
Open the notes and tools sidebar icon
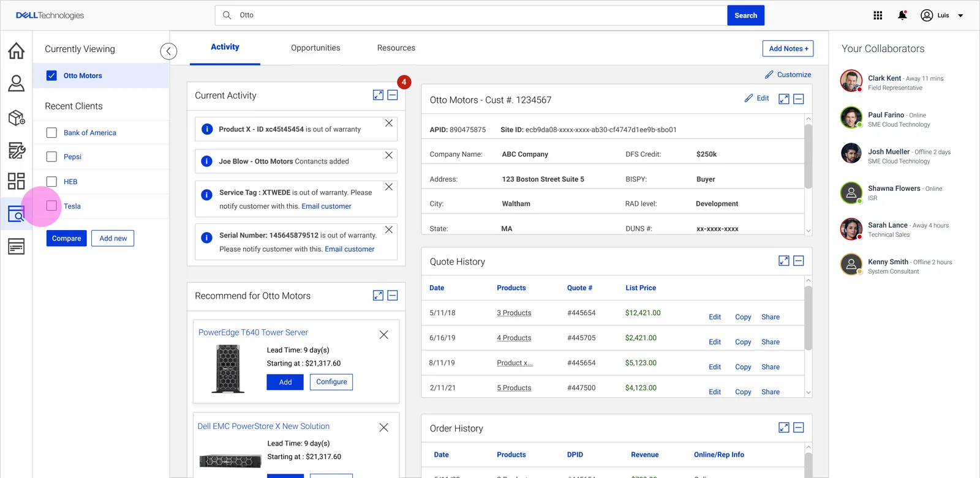pyautogui.click(x=17, y=151)
